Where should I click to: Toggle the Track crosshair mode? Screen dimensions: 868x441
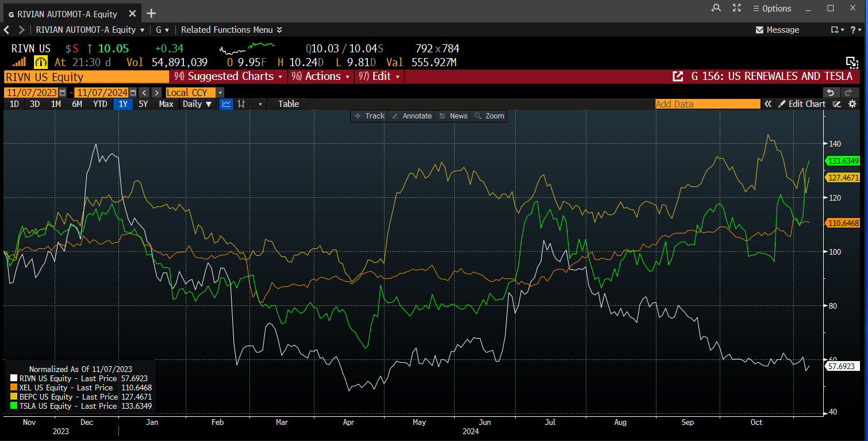pos(369,116)
